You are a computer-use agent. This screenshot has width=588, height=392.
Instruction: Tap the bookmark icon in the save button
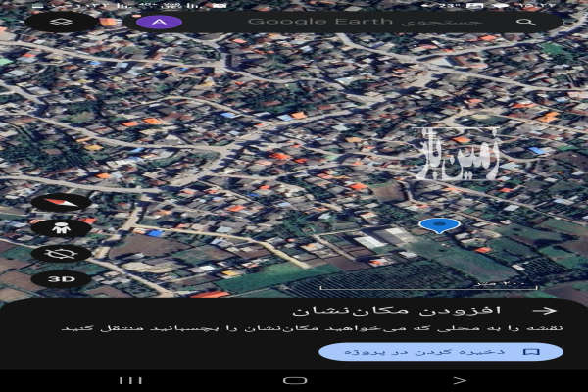[x=532, y=351]
